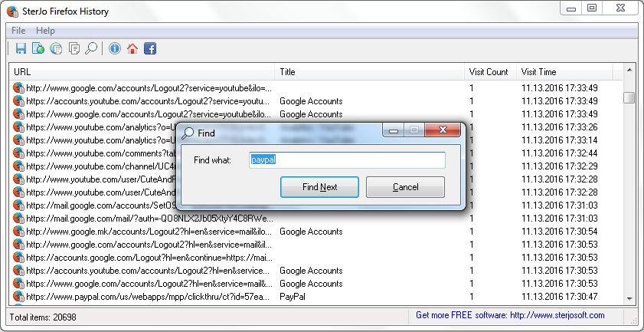
Task: Select the accounts.google.com/Logout?hl=en URL
Action: coord(149,258)
